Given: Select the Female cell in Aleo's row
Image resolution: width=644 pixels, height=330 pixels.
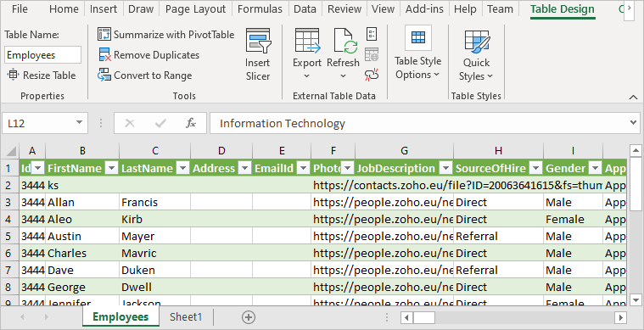Looking at the screenshot, I should coord(573,220).
